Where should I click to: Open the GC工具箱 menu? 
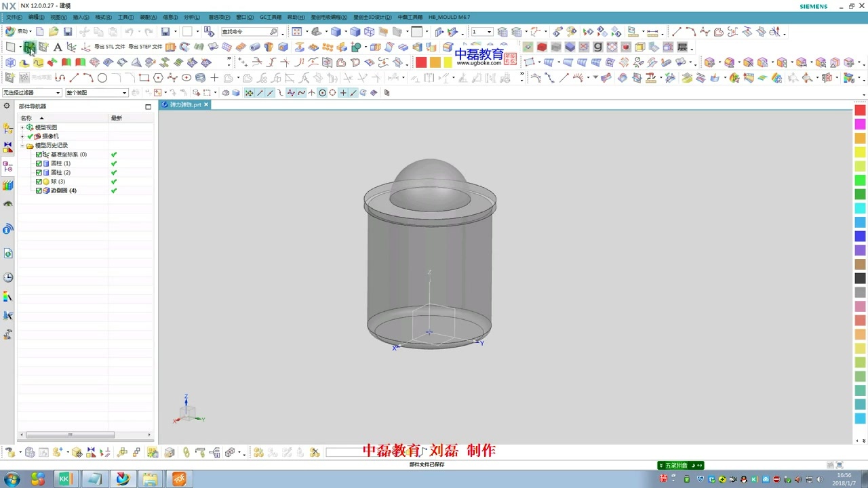[x=271, y=17]
